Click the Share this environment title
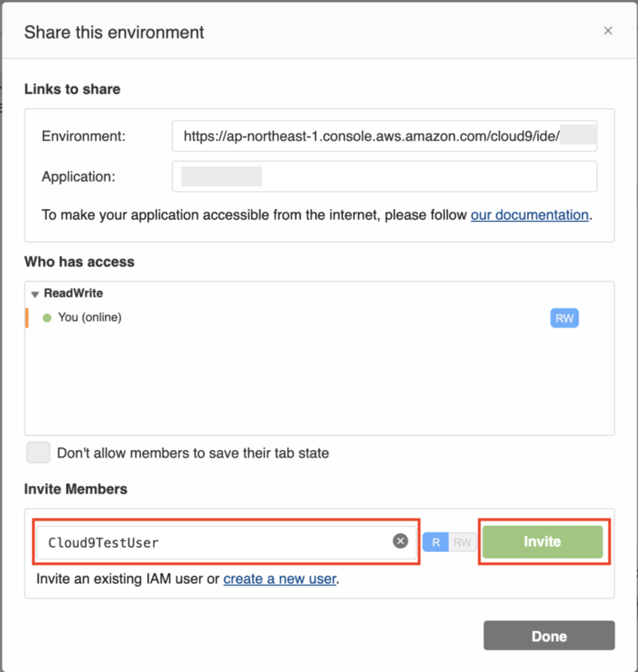 (114, 33)
